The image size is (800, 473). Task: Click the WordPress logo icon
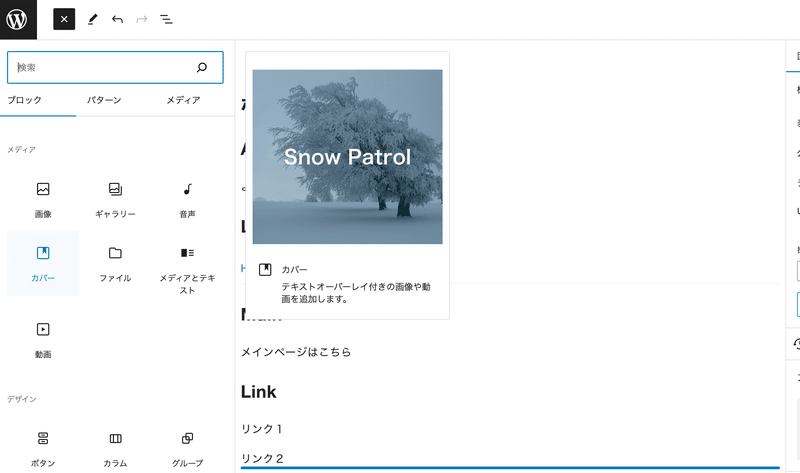(18, 19)
